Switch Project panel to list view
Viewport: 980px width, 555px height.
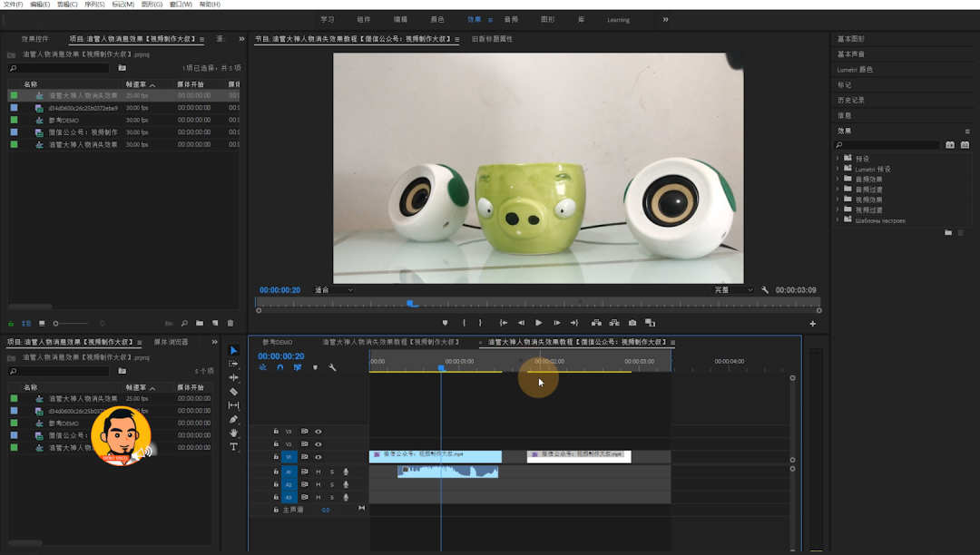(26, 324)
